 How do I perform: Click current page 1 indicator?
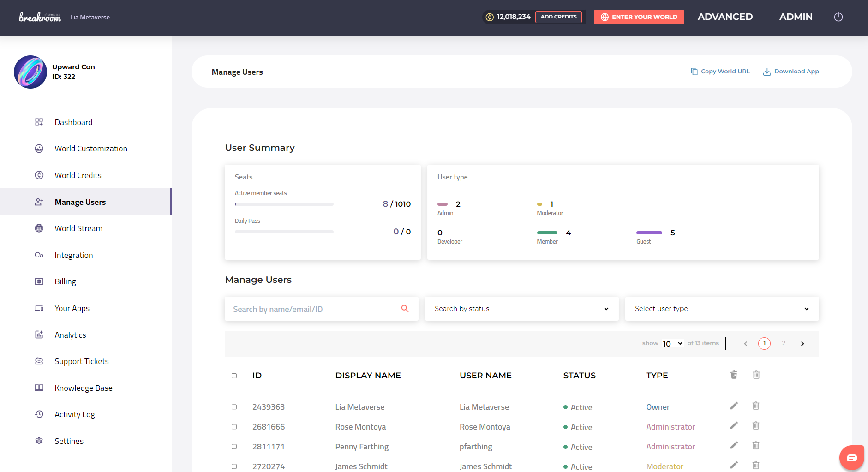[764, 343]
